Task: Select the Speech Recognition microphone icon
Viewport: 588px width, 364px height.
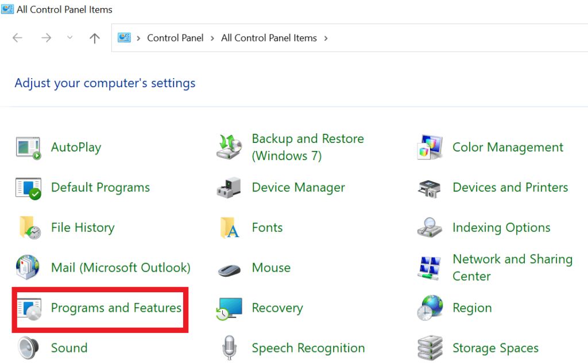Action: (229, 348)
